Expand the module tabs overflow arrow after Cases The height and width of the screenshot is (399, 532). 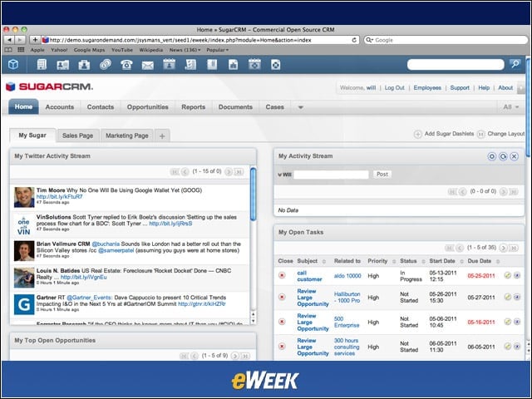pyautogui.click(x=300, y=107)
